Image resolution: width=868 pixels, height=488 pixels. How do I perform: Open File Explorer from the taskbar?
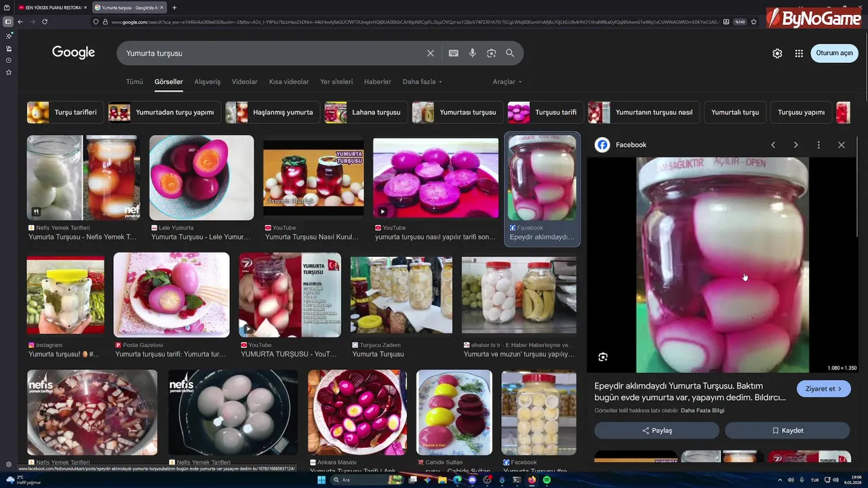pos(442,480)
